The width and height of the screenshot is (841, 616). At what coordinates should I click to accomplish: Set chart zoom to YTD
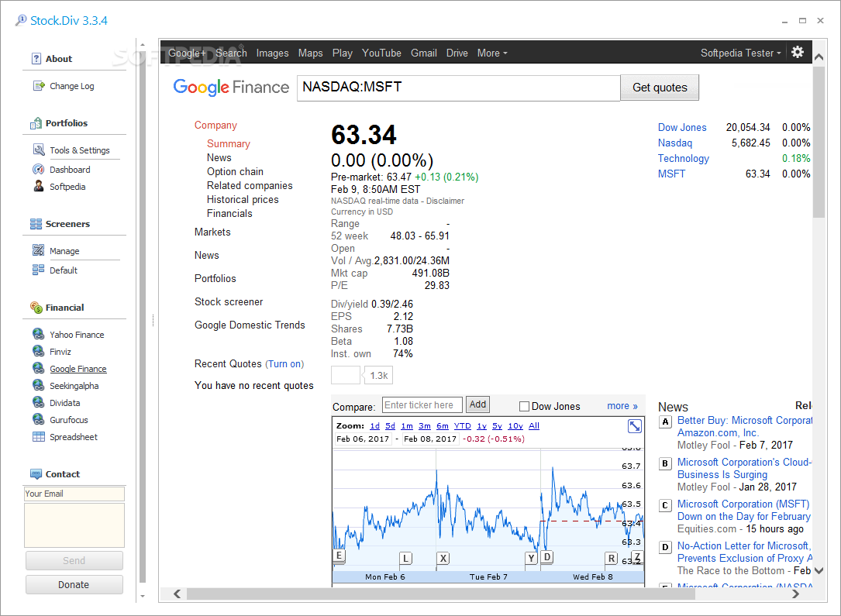(462, 425)
